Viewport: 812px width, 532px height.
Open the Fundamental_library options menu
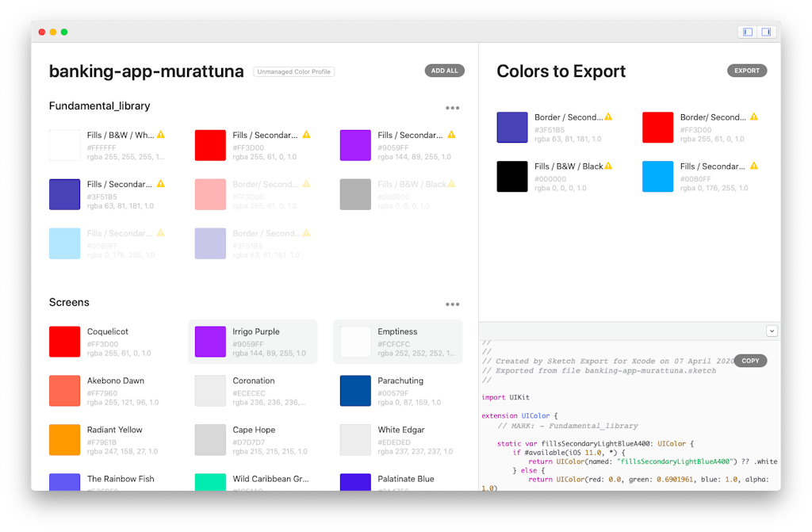(x=453, y=107)
